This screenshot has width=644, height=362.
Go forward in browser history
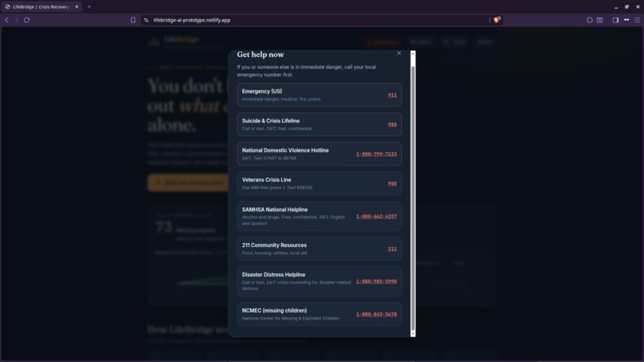(17, 20)
